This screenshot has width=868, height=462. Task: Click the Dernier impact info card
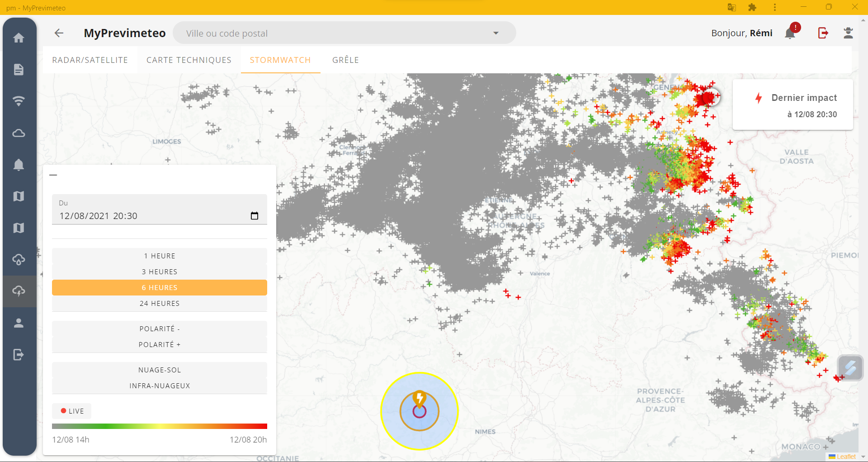(793, 105)
